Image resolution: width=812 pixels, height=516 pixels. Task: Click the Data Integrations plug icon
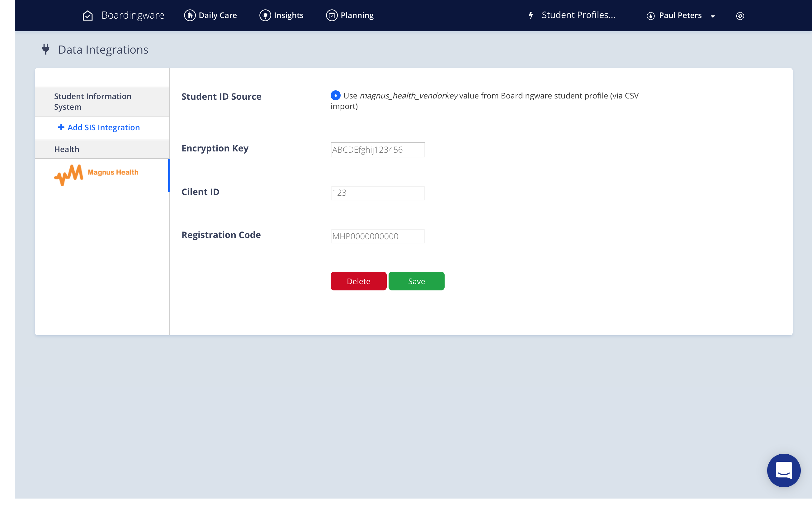tap(46, 49)
